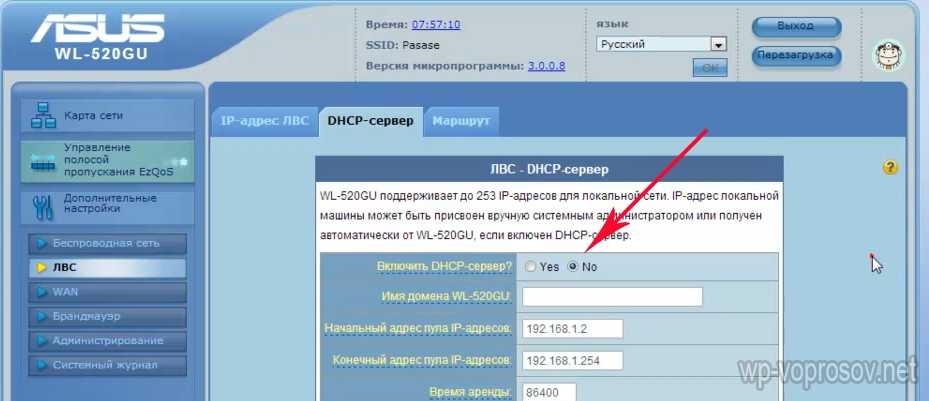
Task: Open Дополнительные настройки in the sidebar
Action: (x=107, y=207)
